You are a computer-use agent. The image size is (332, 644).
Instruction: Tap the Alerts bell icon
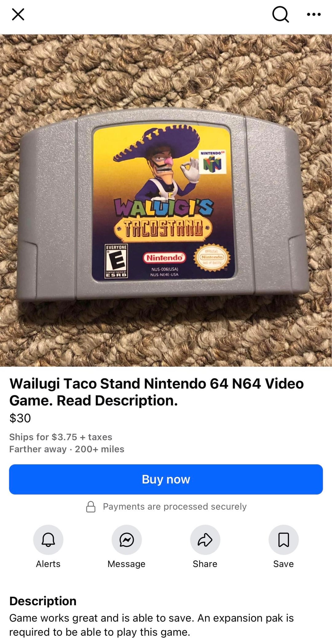coord(48,540)
